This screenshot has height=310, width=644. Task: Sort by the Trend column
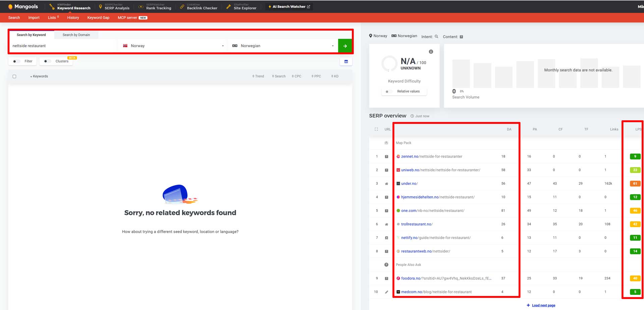pyautogui.click(x=258, y=76)
